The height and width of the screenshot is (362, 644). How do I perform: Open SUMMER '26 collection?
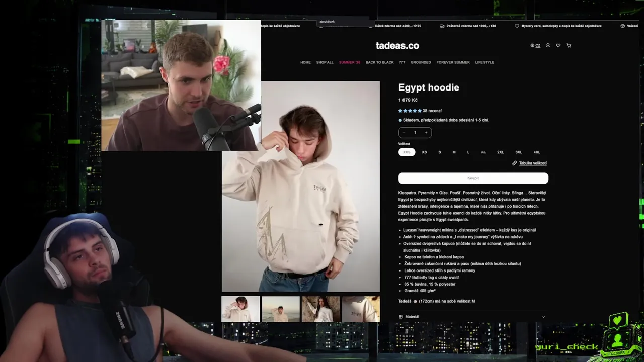pos(350,62)
